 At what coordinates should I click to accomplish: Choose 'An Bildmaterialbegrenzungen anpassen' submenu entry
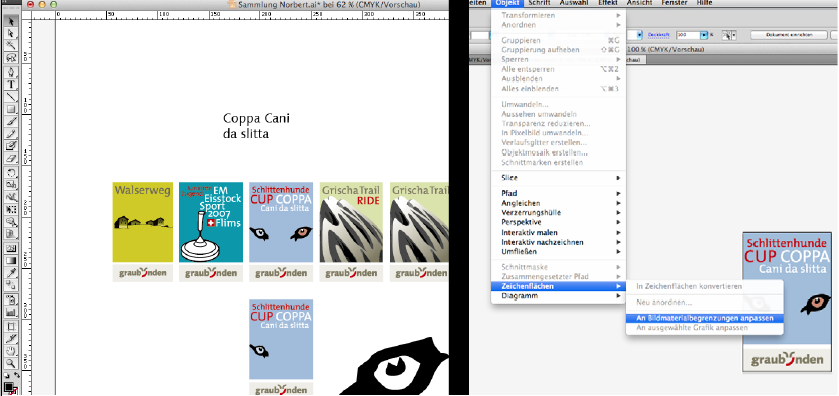pos(705,318)
